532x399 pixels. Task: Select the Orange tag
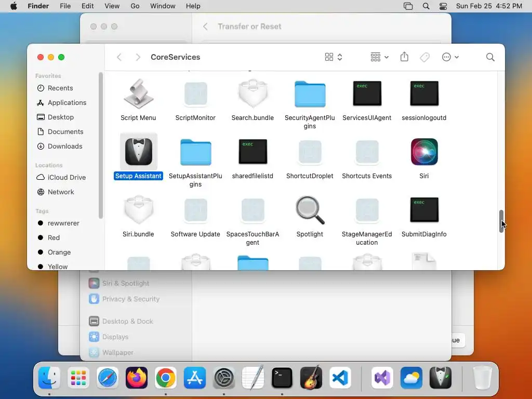[54, 252]
